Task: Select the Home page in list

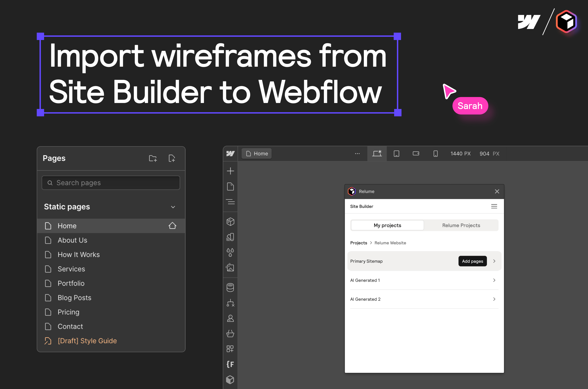Action: [111, 226]
